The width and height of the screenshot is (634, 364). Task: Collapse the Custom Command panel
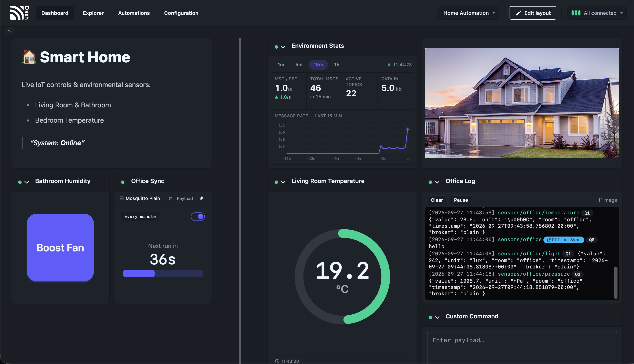437,317
